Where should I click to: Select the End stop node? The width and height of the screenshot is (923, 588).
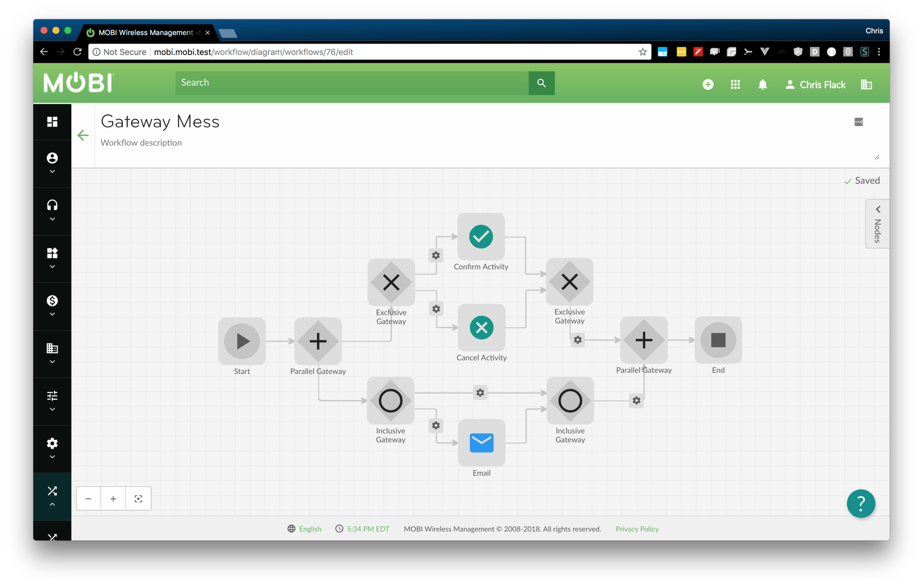pyautogui.click(x=718, y=340)
